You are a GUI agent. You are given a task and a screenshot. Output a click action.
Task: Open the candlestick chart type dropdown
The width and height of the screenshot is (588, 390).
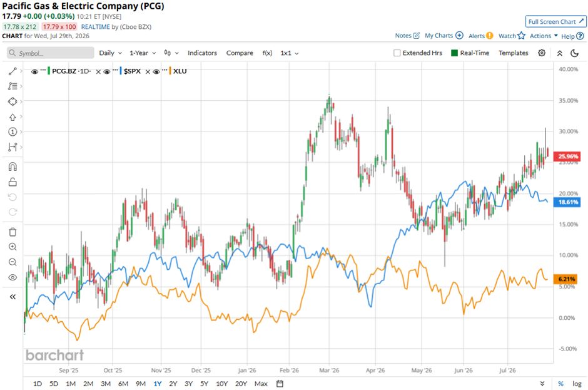171,53
